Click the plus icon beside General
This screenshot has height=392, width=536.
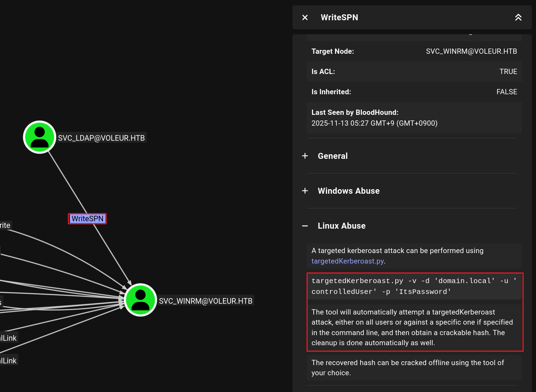pos(305,156)
